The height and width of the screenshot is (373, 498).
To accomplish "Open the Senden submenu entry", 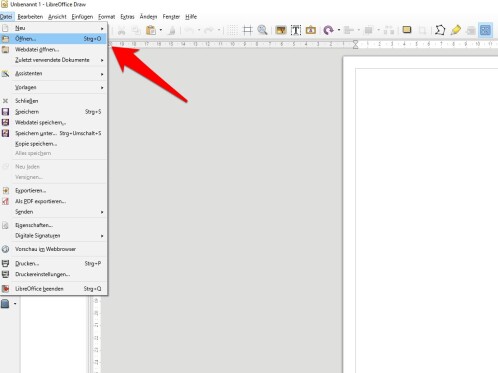I will 53,212.
